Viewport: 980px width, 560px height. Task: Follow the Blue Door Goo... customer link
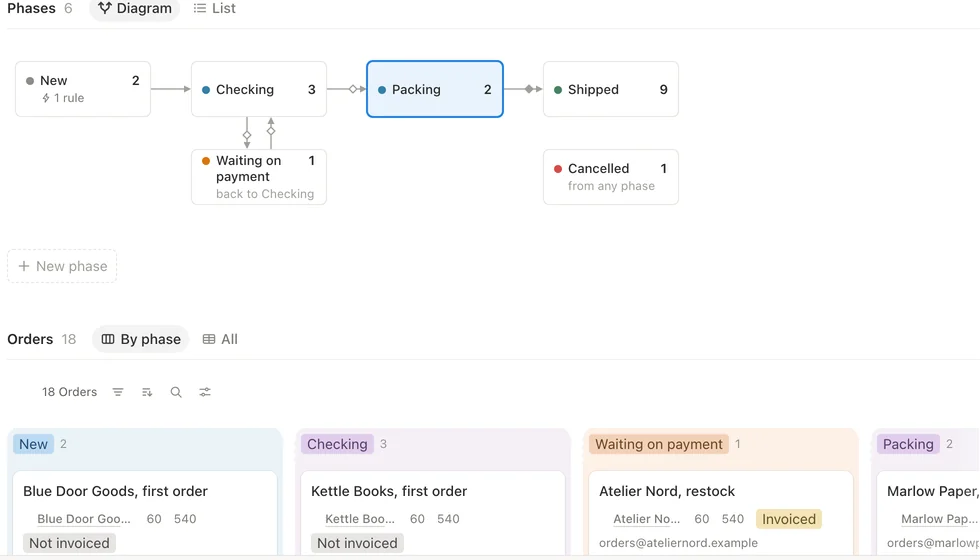pos(84,519)
